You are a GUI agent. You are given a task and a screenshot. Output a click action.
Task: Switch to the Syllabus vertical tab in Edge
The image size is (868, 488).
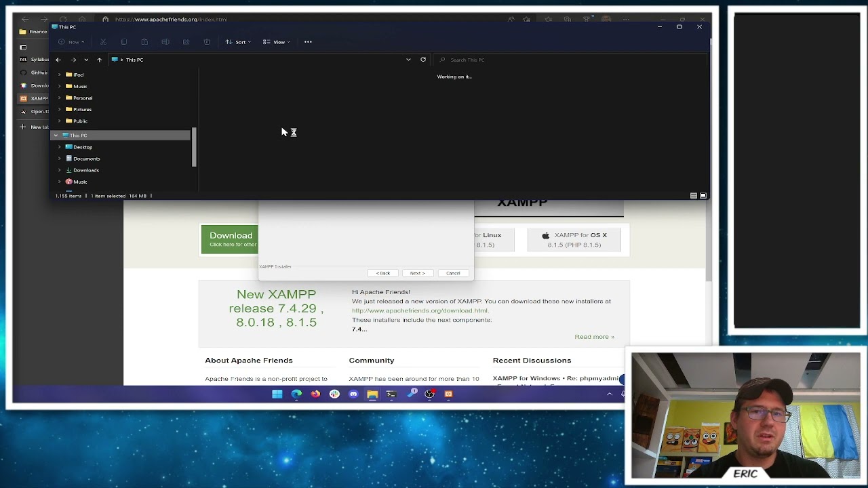pos(34,60)
